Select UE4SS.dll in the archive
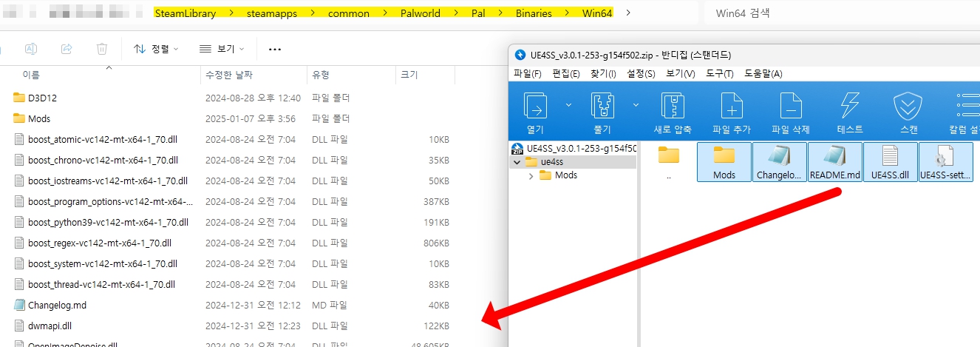 pyautogui.click(x=890, y=162)
